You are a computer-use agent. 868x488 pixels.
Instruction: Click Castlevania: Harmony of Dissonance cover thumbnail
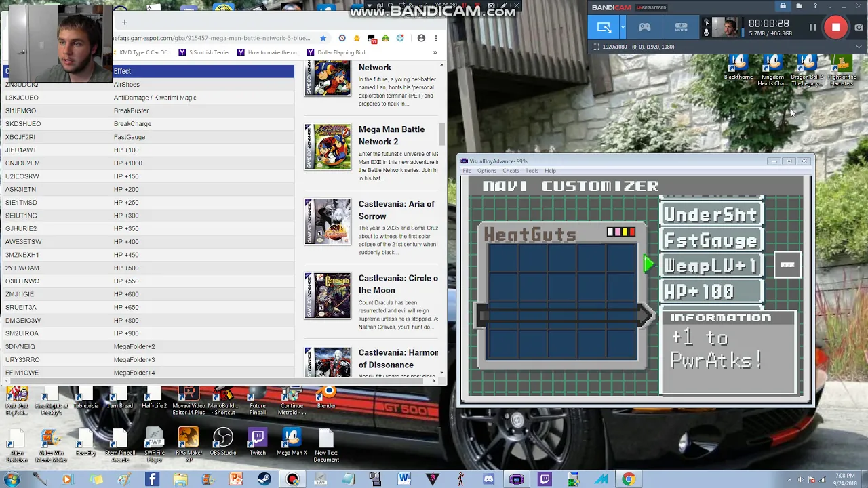pos(328,363)
